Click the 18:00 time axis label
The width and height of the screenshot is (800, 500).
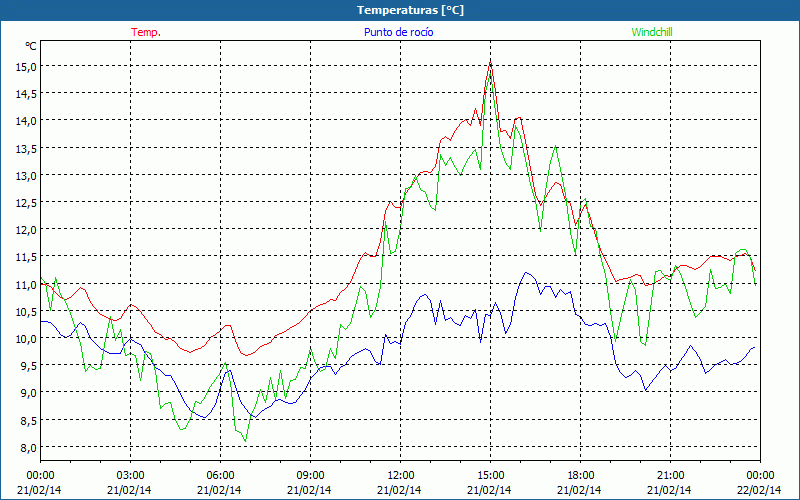pos(581,476)
